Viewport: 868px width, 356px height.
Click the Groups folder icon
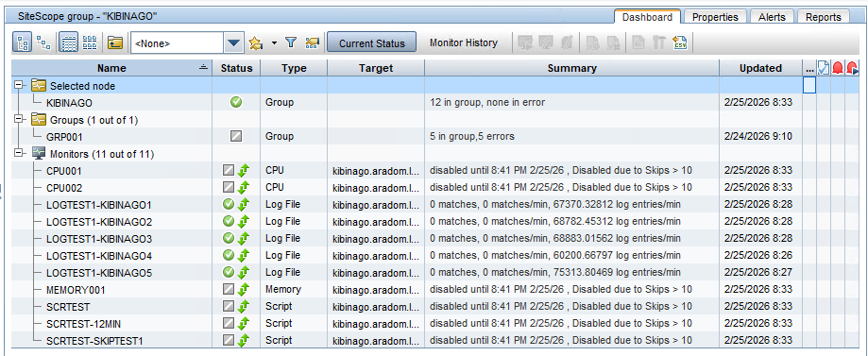point(38,119)
